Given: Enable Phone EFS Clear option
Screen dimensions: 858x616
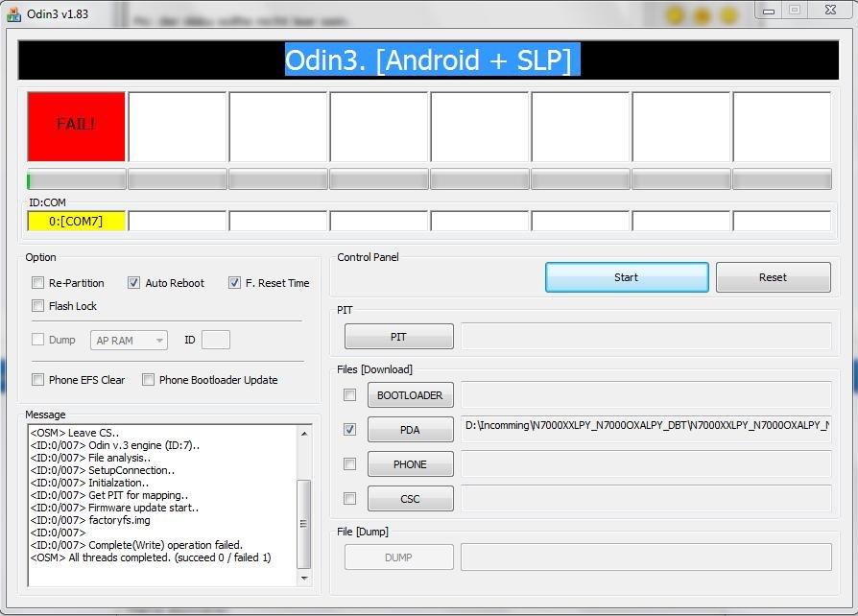Looking at the screenshot, I should 37,380.
